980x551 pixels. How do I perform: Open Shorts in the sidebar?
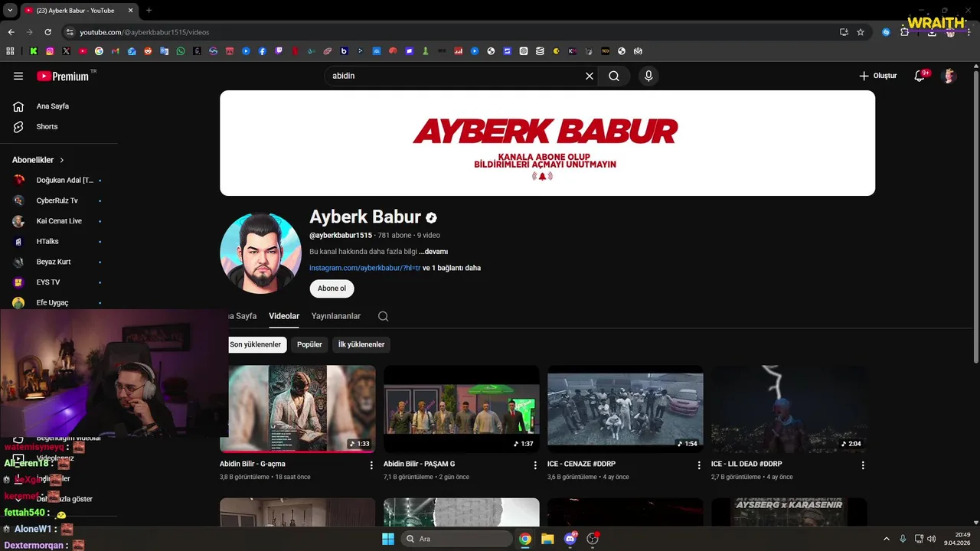point(47,126)
